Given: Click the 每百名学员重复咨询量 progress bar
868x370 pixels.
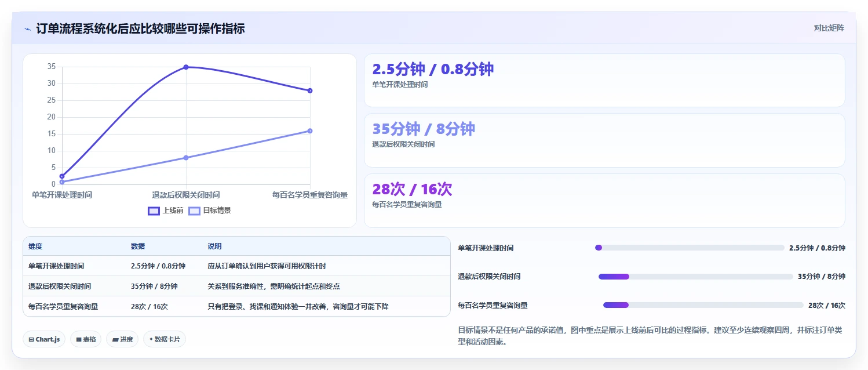Looking at the screenshot, I should pos(703,305).
